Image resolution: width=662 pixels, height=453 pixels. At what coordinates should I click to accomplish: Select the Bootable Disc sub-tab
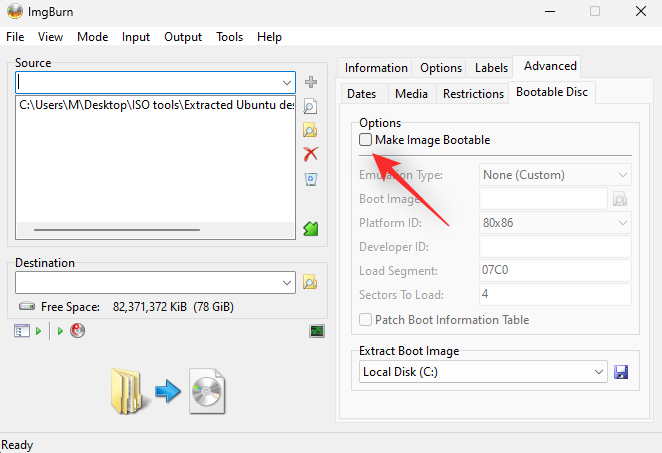click(x=552, y=92)
